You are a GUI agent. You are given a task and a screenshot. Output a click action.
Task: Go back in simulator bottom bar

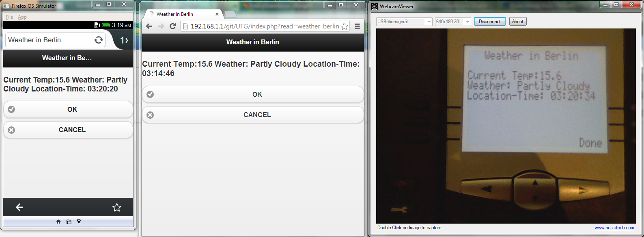(19, 207)
